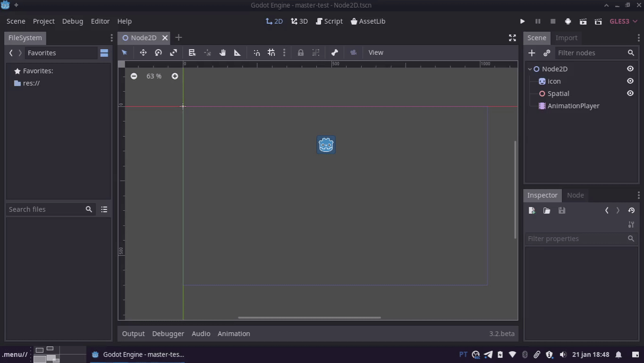Toggle grid snap icon

pos(271,52)
